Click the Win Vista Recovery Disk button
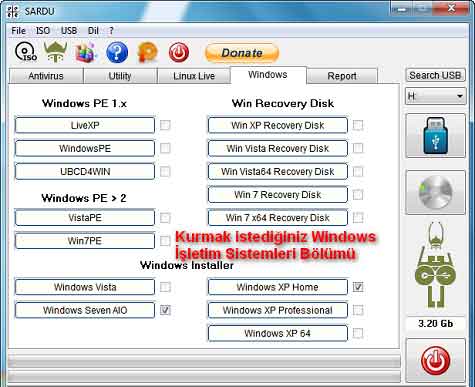 [278, 148]
